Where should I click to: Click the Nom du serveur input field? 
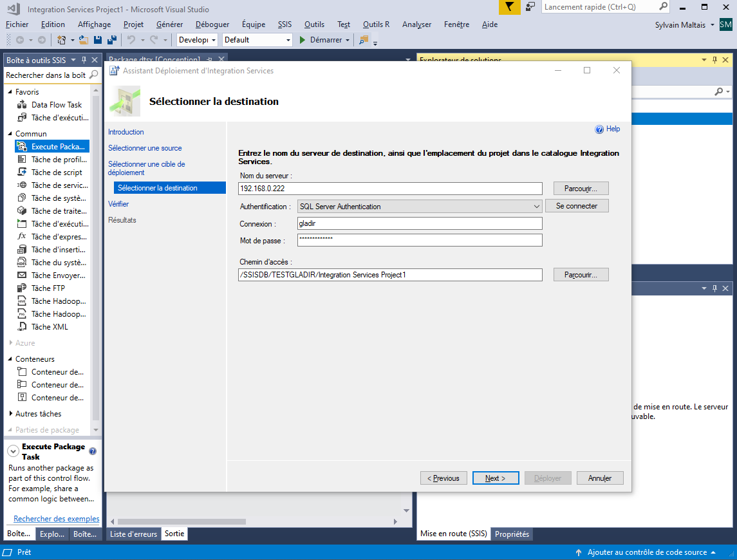click(390, 189)
